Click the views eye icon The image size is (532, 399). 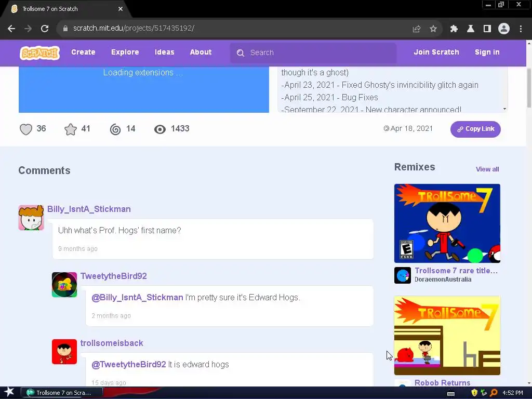(x=160, y=129)
